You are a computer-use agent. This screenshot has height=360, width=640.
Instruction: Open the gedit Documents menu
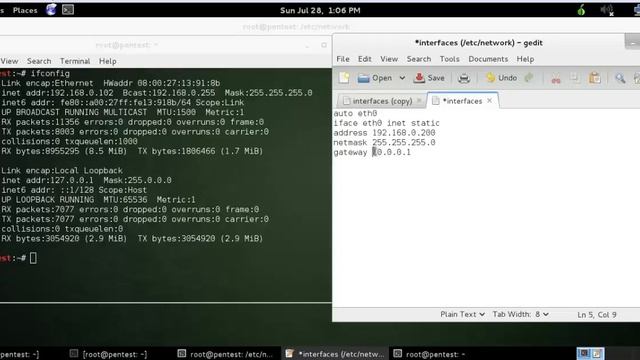pyautogui.click(x=488, y=59)
